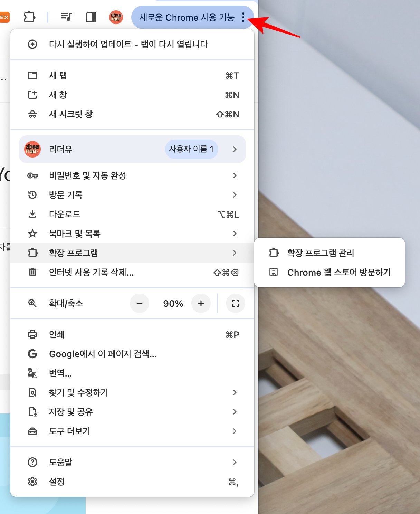Click the magnifier icon beside '확대/축소'
The width and height of the screenshot is (420, 514).
tap(32, 303)
